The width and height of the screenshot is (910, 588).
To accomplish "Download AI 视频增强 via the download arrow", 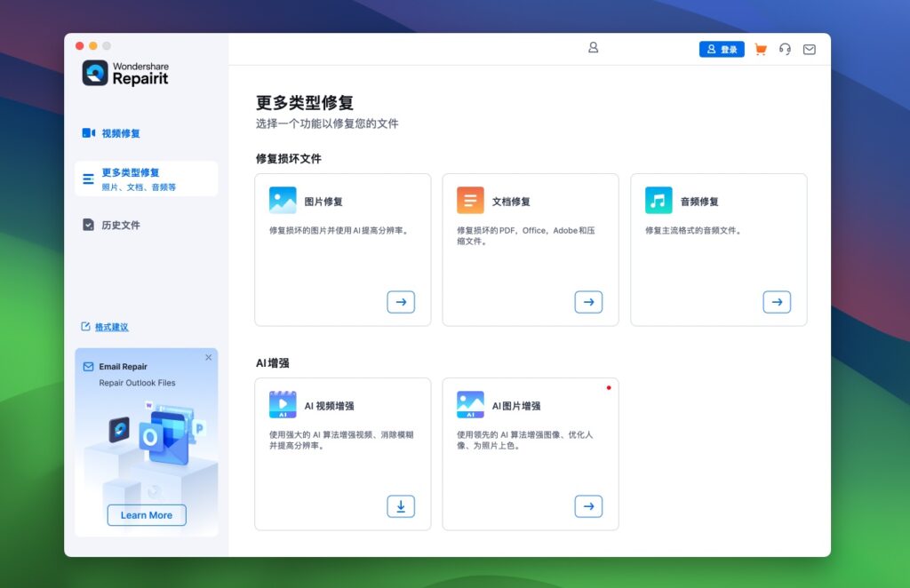I will (x=401, y=506).
